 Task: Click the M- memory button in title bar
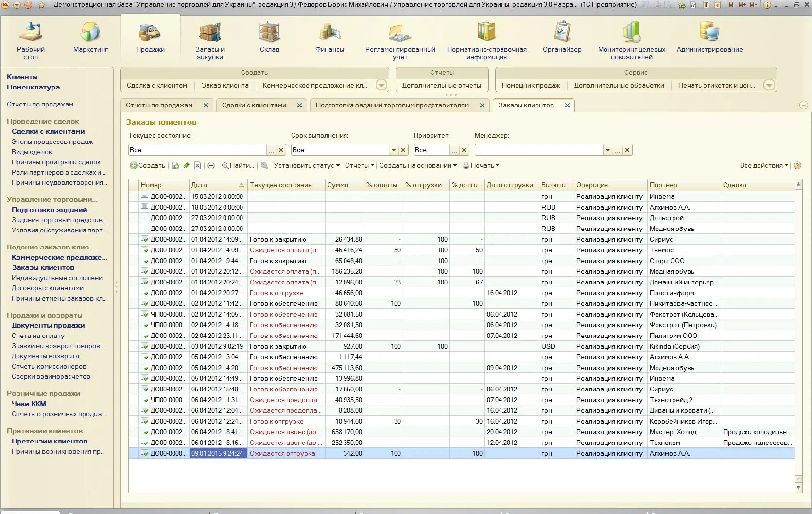(x=753, y=5)
